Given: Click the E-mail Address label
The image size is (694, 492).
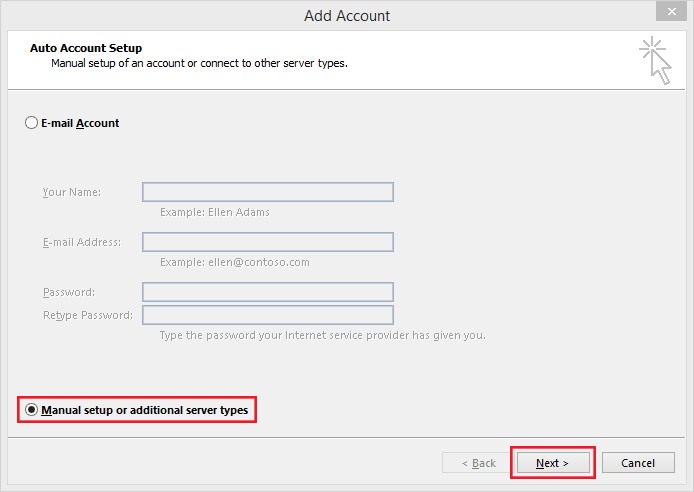Looking at the screenshot, I should tap(82, 242).
